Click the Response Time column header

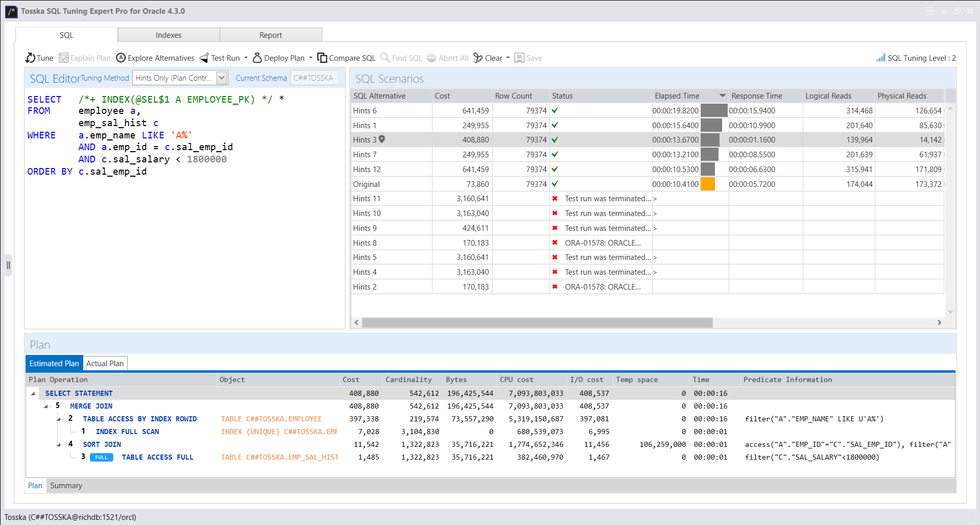[x=766, y=96]
